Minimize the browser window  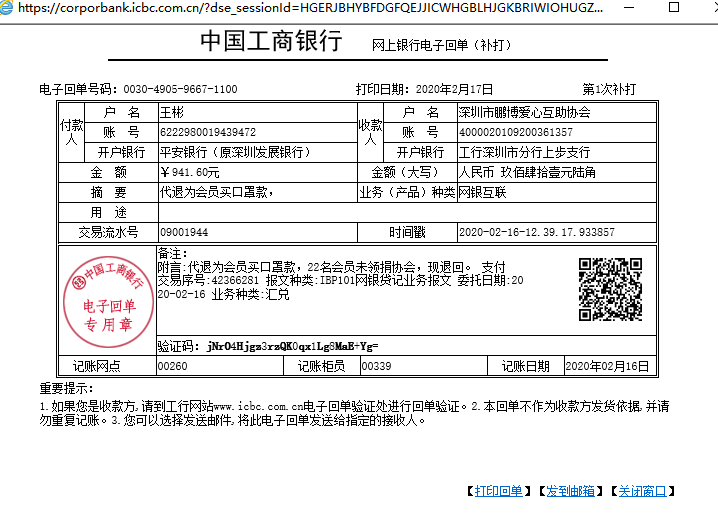point(629,7)
